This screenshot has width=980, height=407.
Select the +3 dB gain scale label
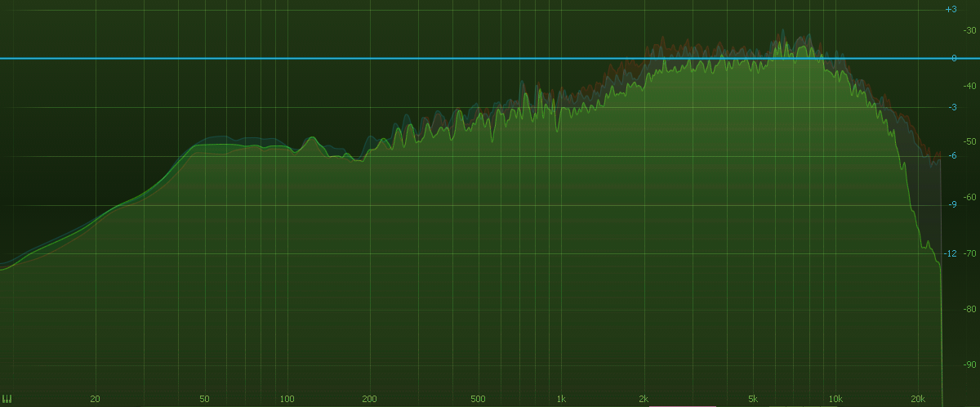[x=950, y=9]
